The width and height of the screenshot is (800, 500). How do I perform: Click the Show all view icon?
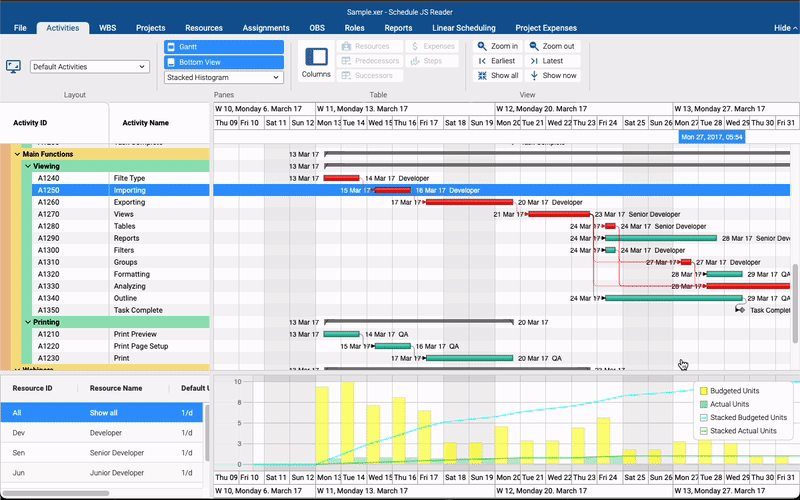pos(482,76)
